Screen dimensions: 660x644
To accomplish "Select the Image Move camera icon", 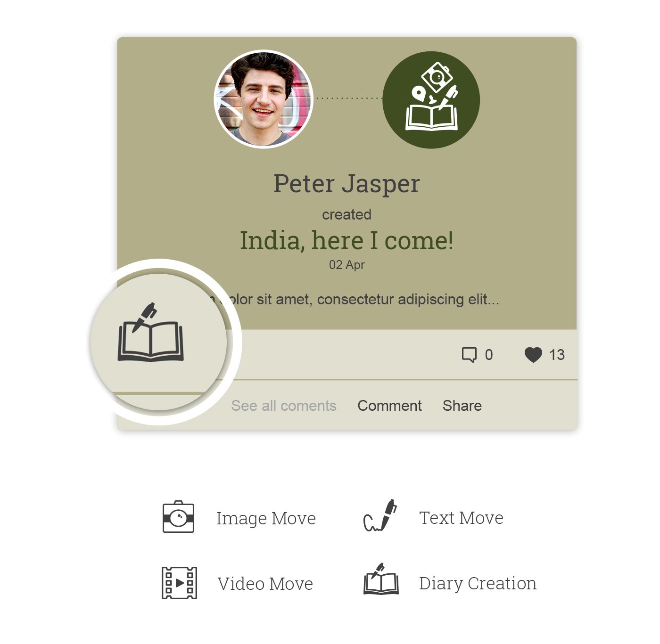I will 178,517.
